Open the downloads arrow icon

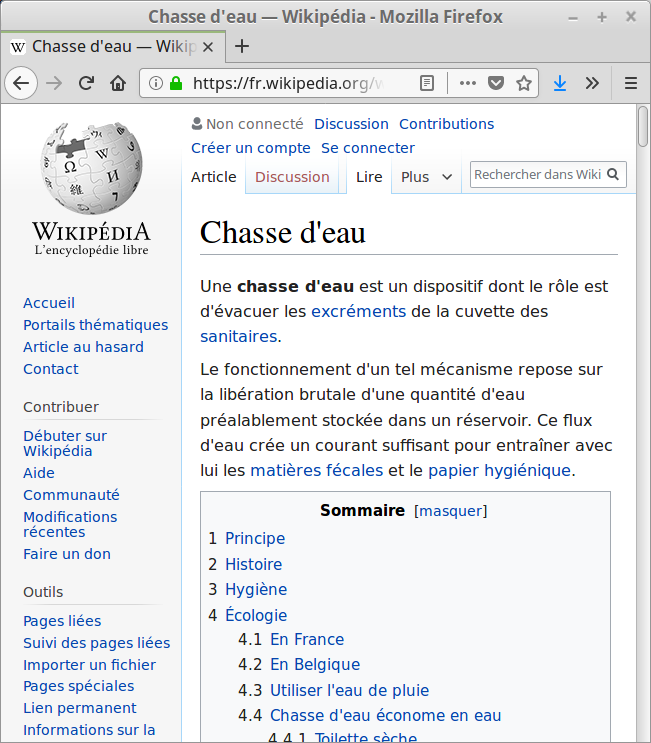click(x=560, y=84)
